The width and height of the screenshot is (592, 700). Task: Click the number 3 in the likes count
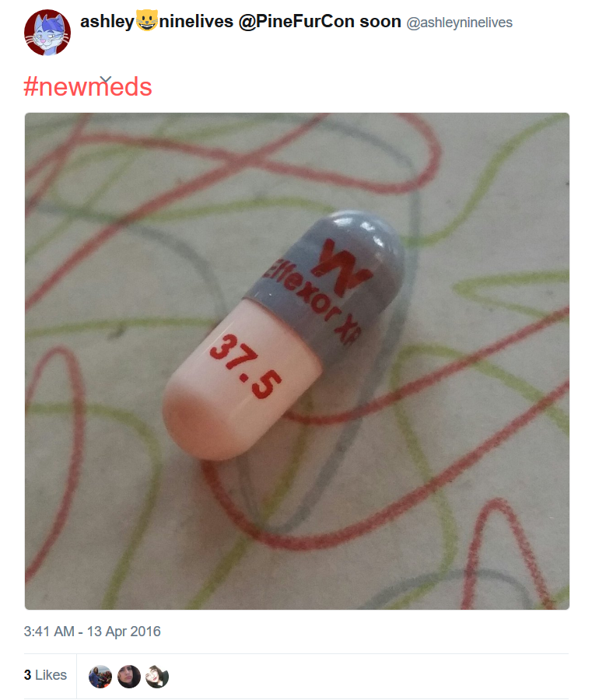coord(28,674)
